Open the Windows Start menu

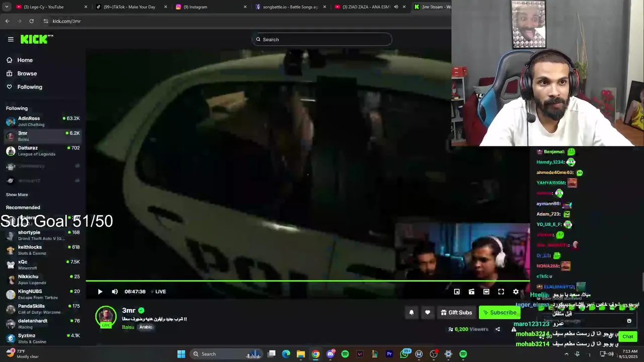[181, 354]
